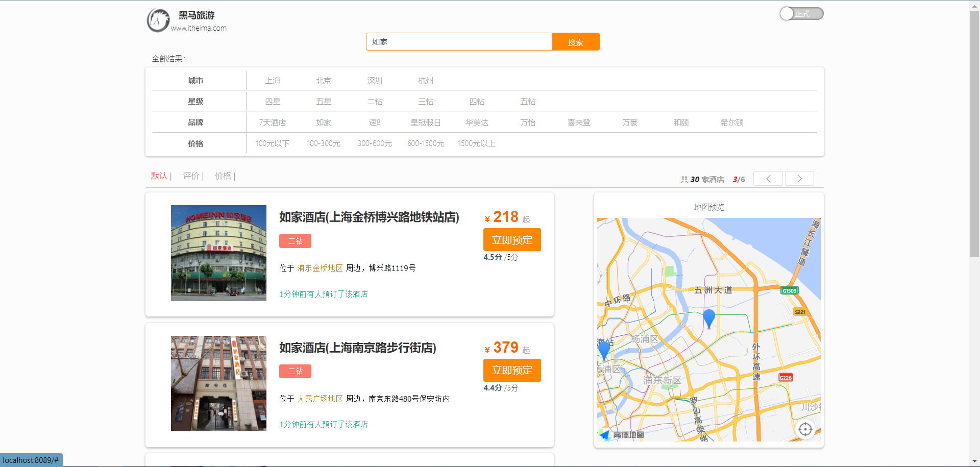Viewport: 980px width, 467px height.
Task: Choose brand 万豪
Action: [630, 122]
